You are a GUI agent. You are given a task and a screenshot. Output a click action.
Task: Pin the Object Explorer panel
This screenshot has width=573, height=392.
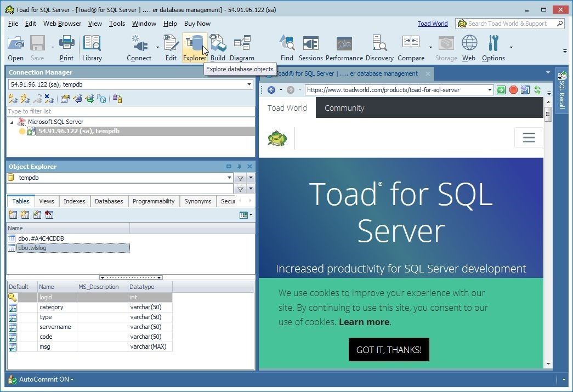tap(240, 167)
